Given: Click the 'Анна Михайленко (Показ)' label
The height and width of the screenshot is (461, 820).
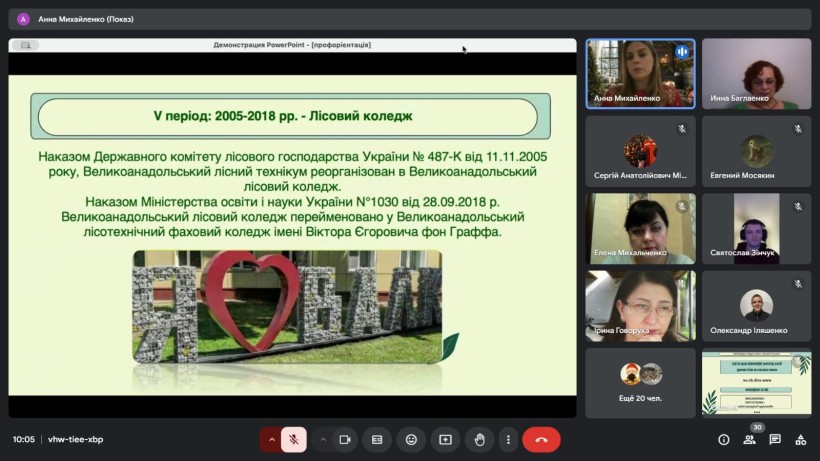Looking at the screenshot, I should 86,19.
